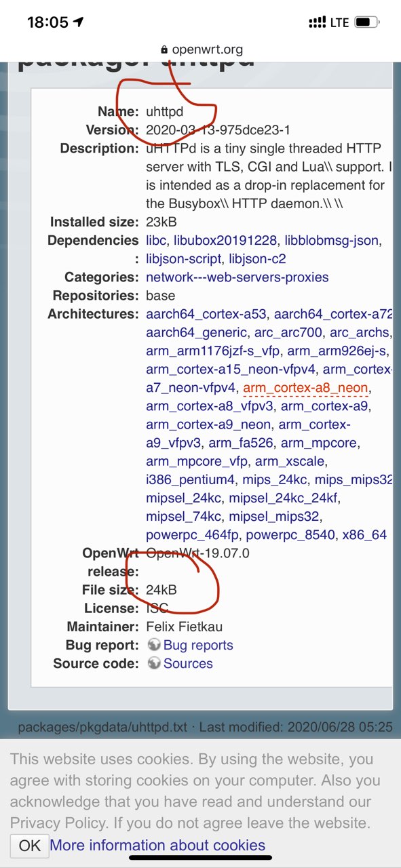Screen dimensions: 401x868
Task: Open the mipsel_24kc_24kf architecture link
Action: pos(284,498)
